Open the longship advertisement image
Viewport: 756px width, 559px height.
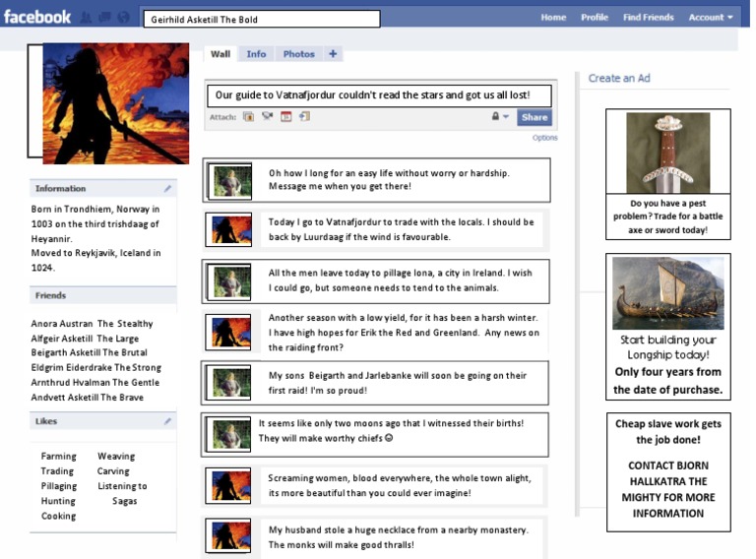[667, 293]
